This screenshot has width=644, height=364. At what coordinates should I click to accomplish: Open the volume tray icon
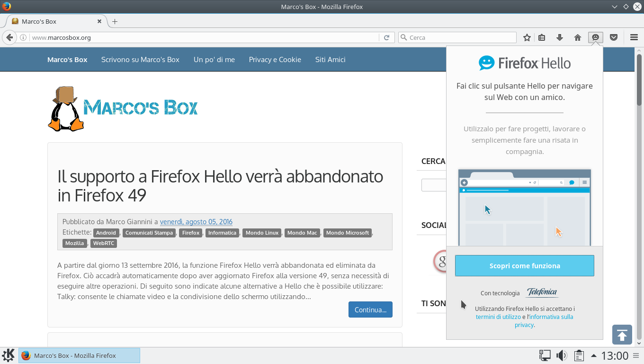point(562,355)
